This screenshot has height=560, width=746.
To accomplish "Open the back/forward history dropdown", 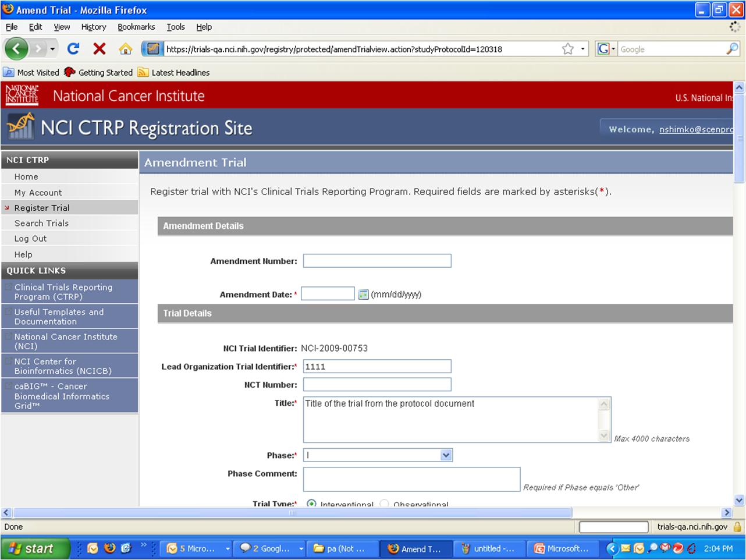I will (x=53, y=49).
